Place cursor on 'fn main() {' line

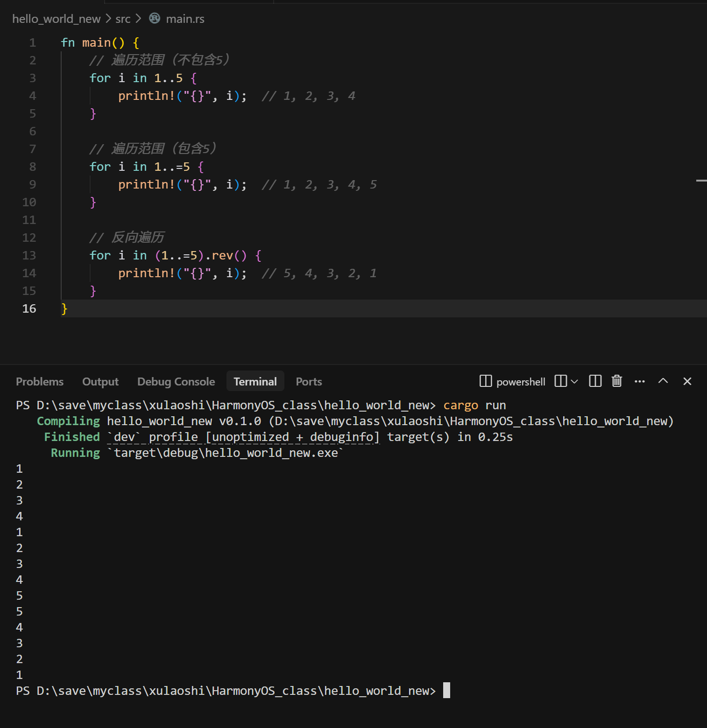(x=100, y=42)
